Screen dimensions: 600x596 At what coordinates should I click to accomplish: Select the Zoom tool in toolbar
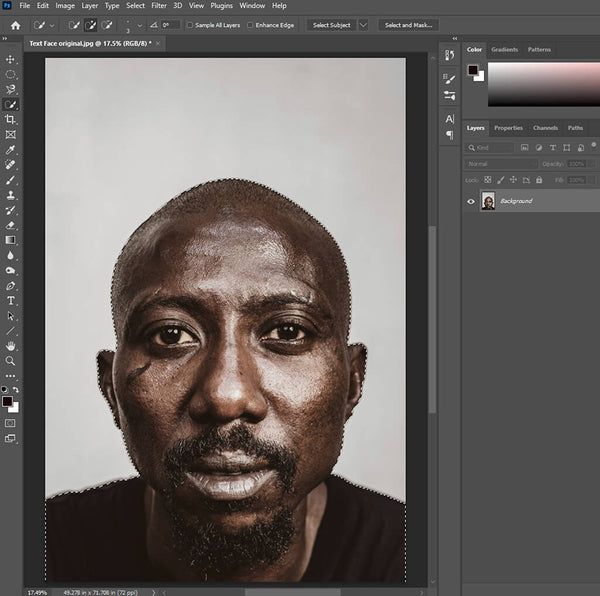pyautogui.click(x=11, y=360)
